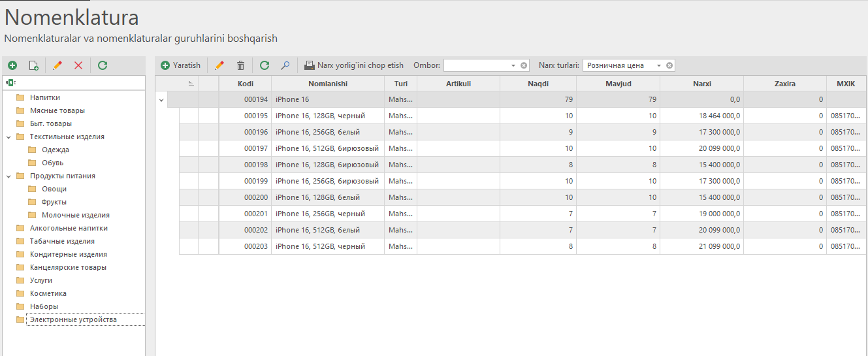
Task: Collapse the Текстильные изделия group
Action: (x=8, y=137)
